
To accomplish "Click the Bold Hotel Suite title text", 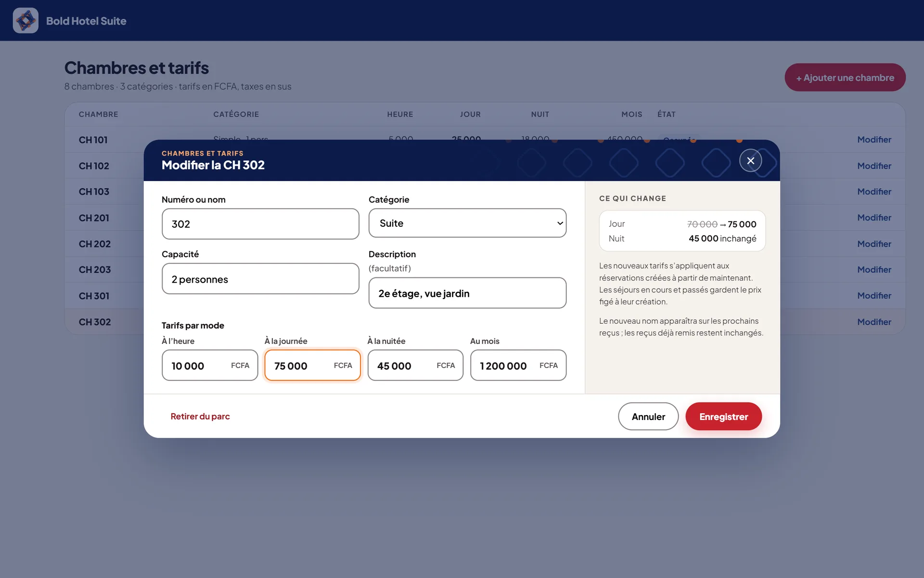I will 86,21.
